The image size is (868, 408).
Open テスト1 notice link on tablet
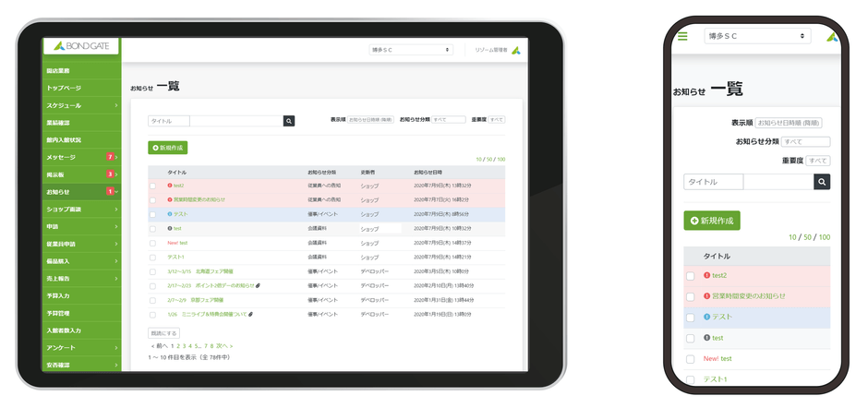(175, 258)
